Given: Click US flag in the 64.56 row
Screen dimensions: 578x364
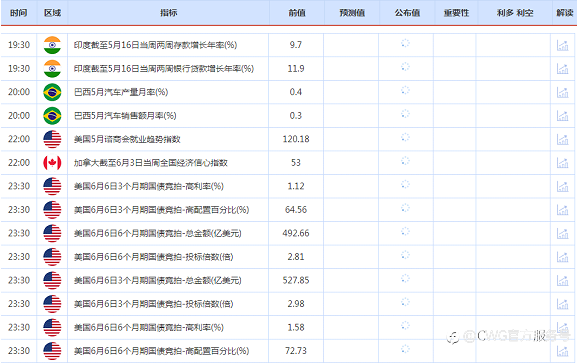Looking at the screenshot, I should point(52,210).
